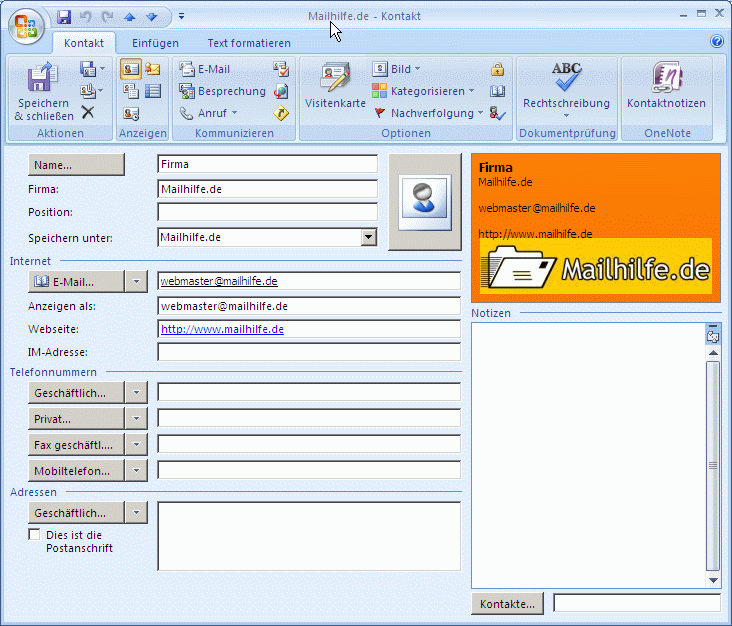Click the Save icon in quick access toolbar
Image resolution: width=732 pixels, height=626 pixels.
tap(64, 17)
